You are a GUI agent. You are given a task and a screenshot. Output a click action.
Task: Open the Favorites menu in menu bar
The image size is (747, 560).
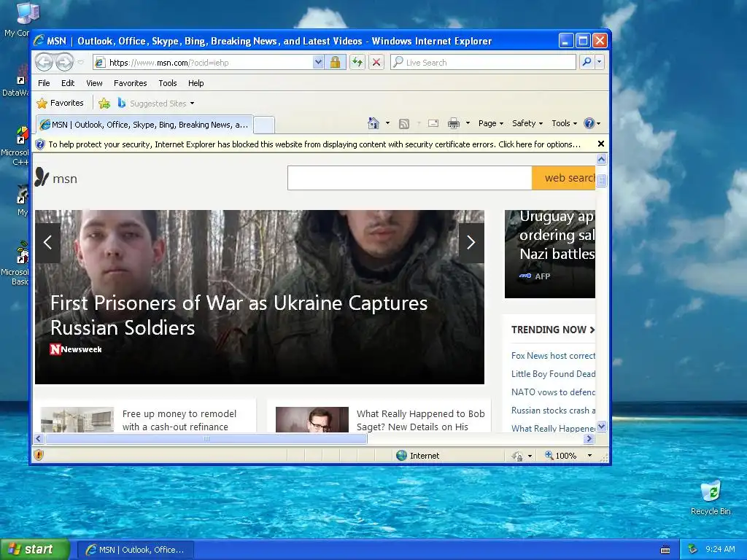click(x=130, y=83)
